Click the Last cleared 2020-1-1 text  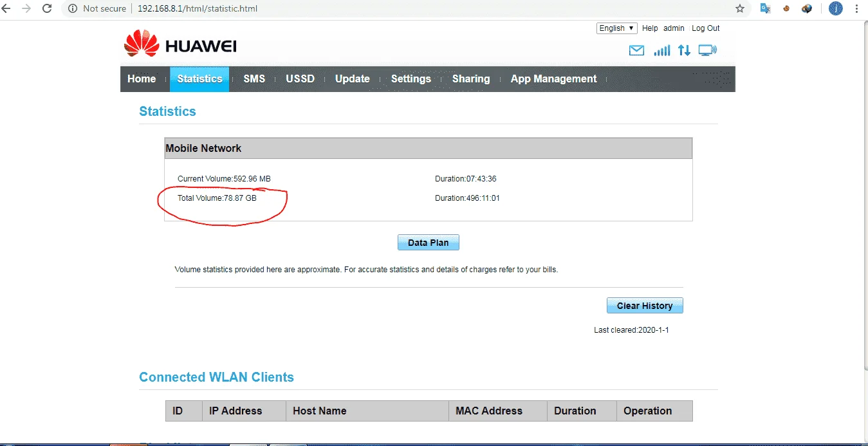[632, 330]
